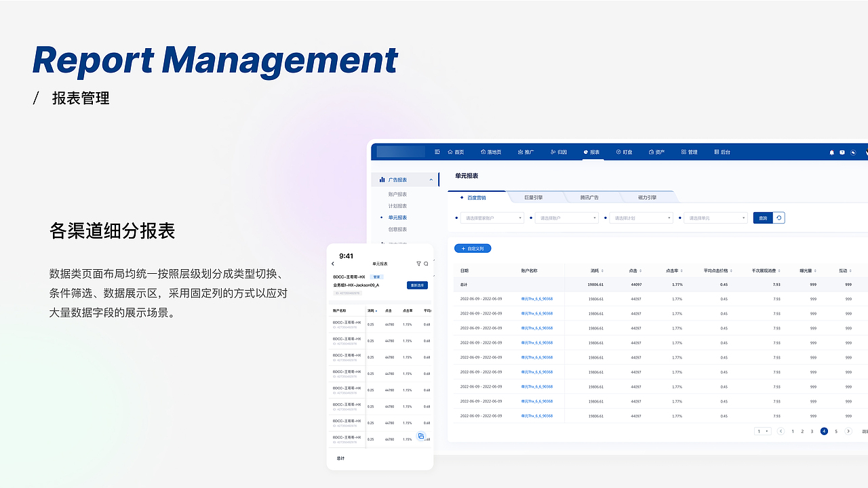Screen dimensions: 868x488
Task: Tap the filter funnel icon in mobile view
Action: (418, 264)
